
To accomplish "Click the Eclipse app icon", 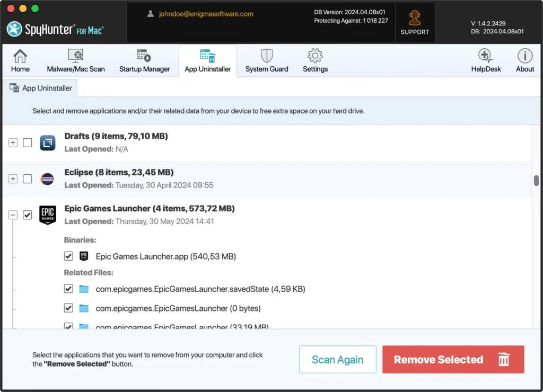I will [47, 179].
